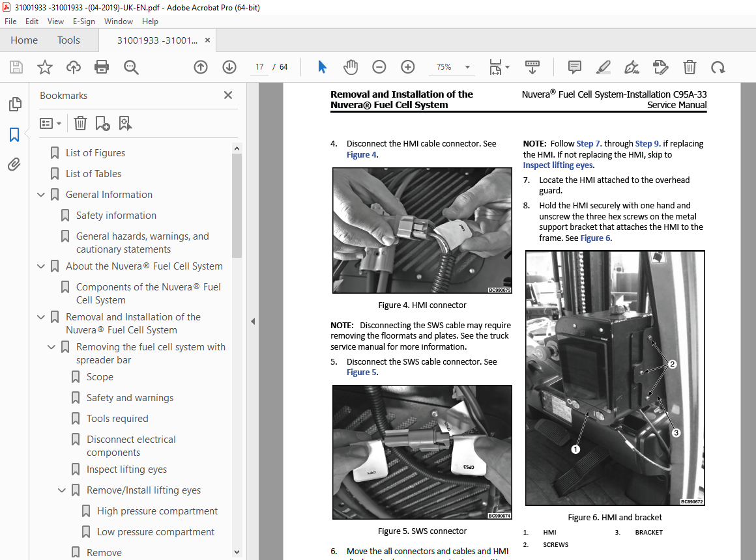Screen dimensions: 756x560
Task: Print the document with the printer icon
Action: 102,67
